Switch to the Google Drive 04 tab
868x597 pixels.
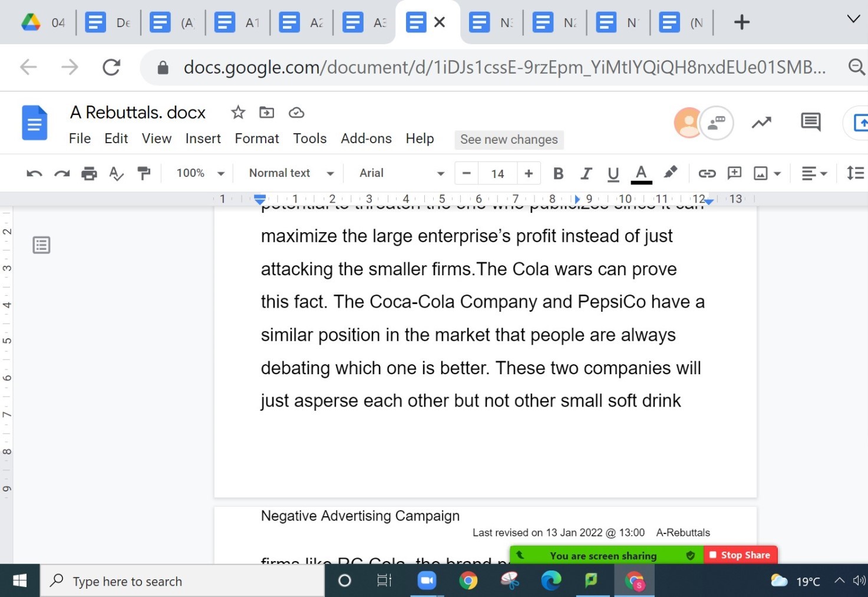[x=43, y=22]
